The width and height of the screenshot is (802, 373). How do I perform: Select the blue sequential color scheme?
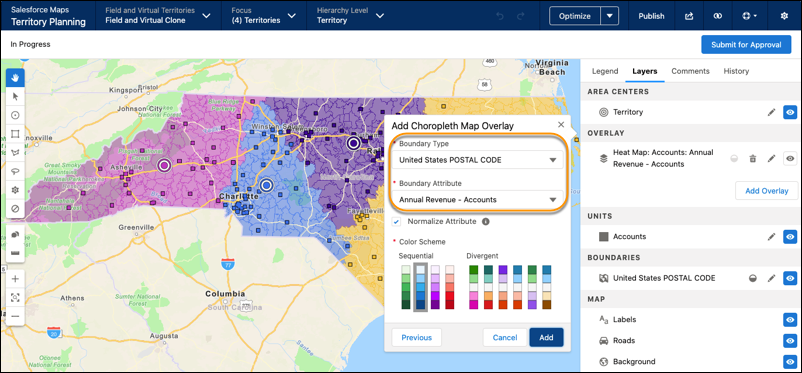coord(420,287)
